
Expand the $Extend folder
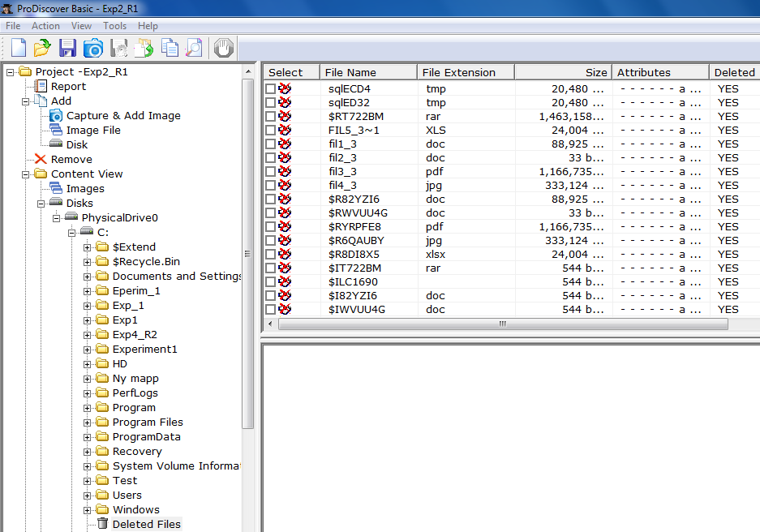point(88,247)
